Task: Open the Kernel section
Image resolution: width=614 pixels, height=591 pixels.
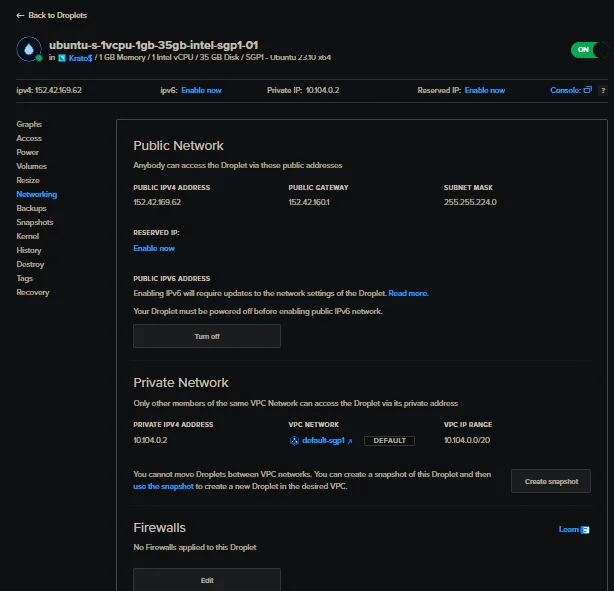Action: pos(27,236)
